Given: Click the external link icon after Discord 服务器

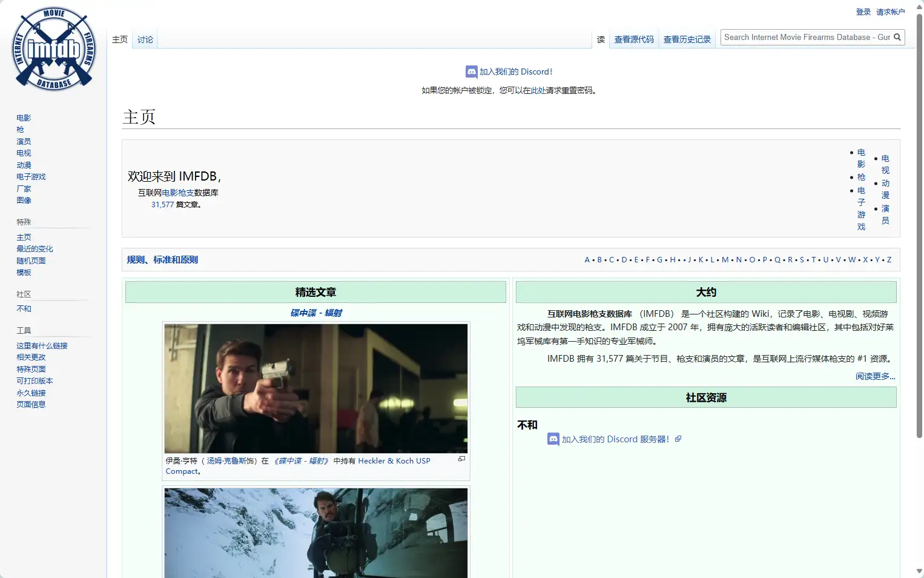Looking at the screenshot, I should point(678,439).
